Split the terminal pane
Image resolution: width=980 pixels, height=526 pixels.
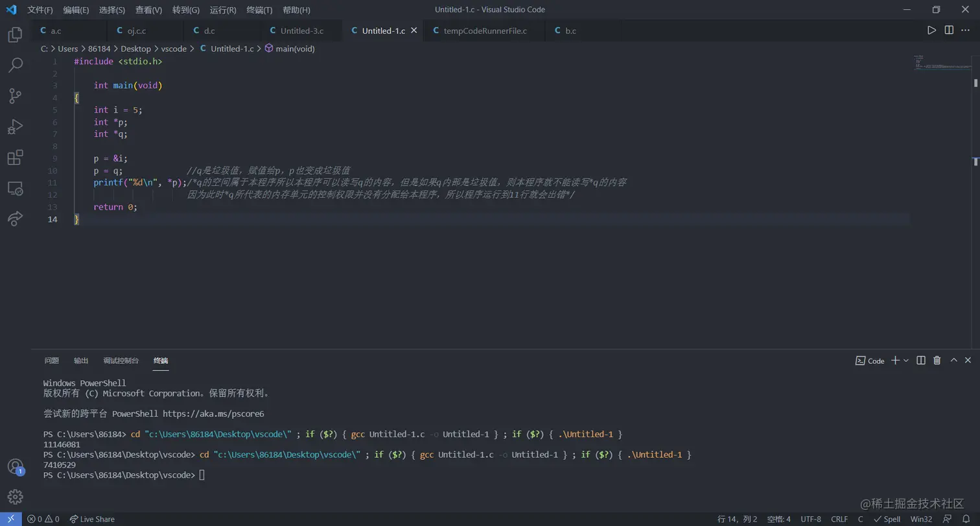(921, 361)
